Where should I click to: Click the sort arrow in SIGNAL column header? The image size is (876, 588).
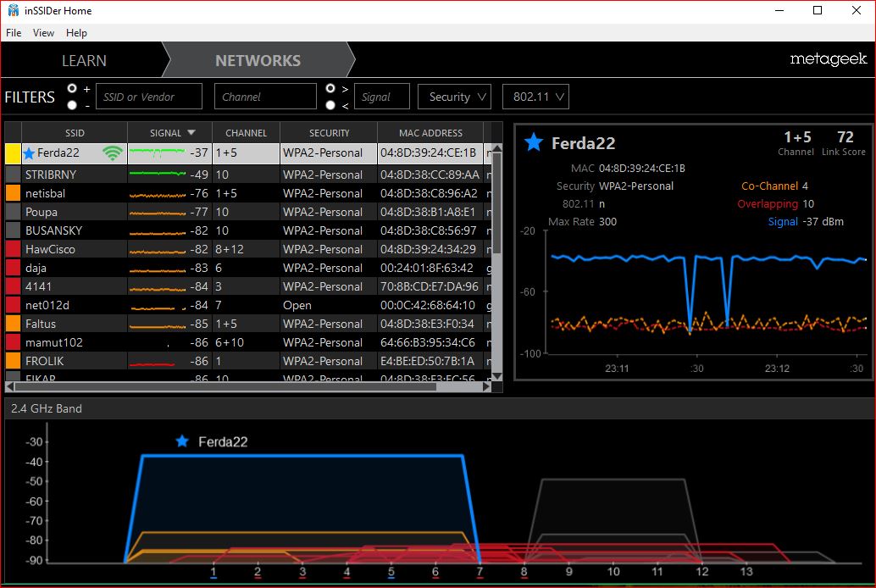191,133
